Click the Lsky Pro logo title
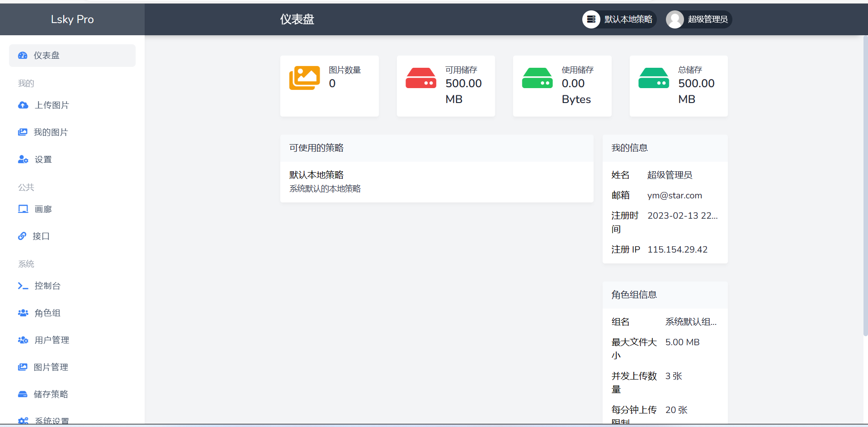 [72, 19]
